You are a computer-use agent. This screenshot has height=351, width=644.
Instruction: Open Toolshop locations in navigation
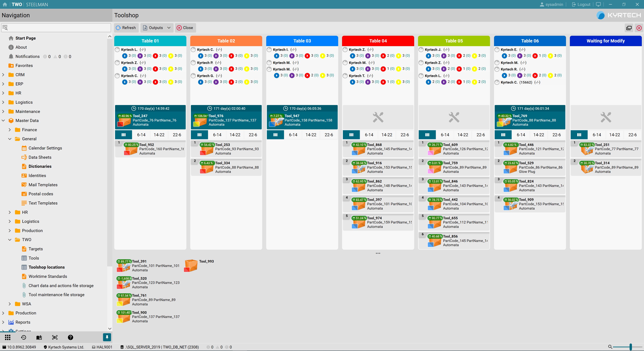click(46, 267)
